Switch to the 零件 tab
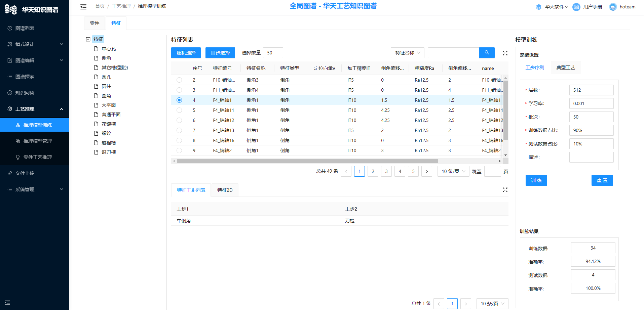The image size is (644, 310). click(x=94, y=23)
